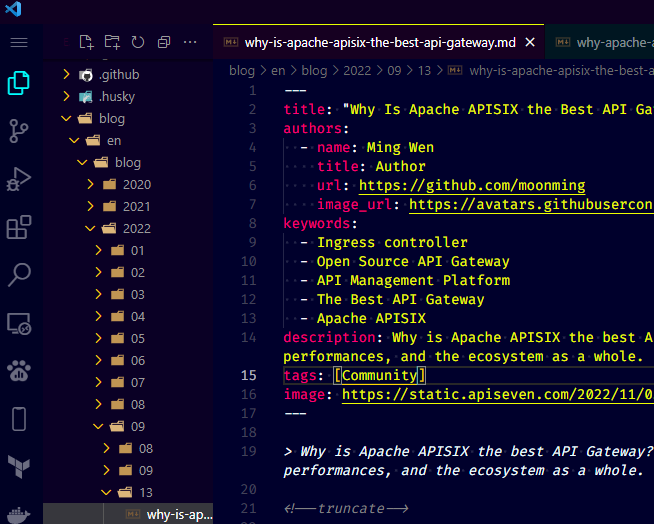Open the static.apiseven.com image link
This screenshot has height=524, width=654.
(x=498, y=394)
